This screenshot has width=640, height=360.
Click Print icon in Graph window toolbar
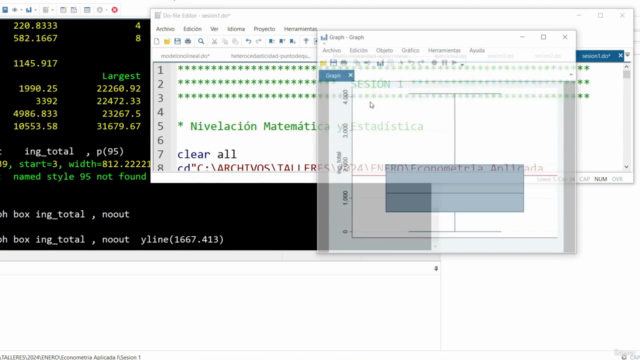tap(344, 63)
